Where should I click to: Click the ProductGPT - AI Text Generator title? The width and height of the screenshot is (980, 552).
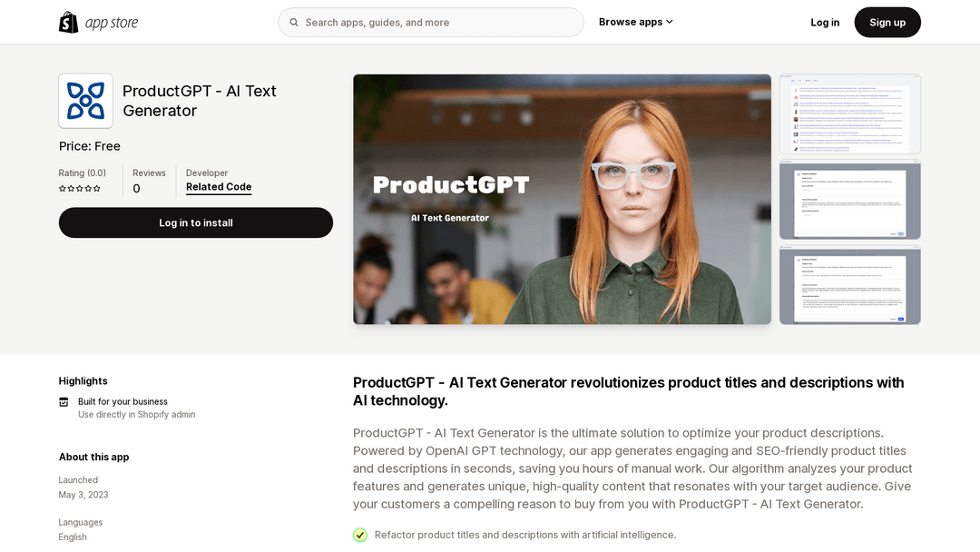(200, 101)
